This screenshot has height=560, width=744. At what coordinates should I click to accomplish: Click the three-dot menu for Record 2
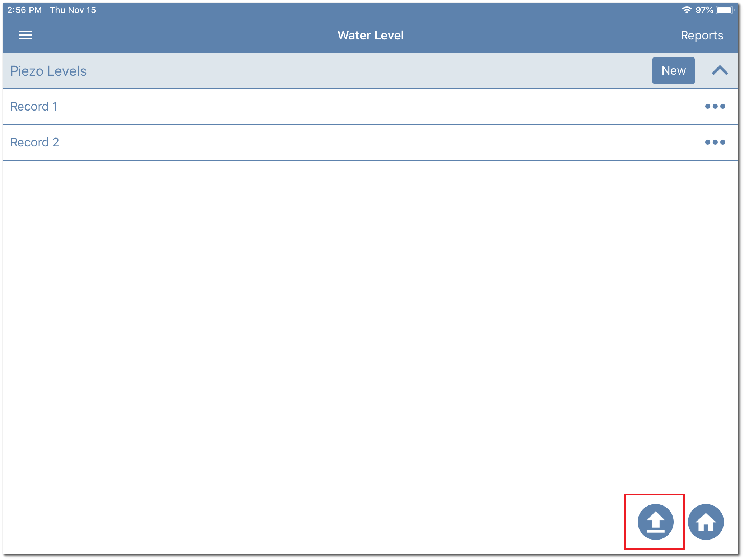pos(716,142)
